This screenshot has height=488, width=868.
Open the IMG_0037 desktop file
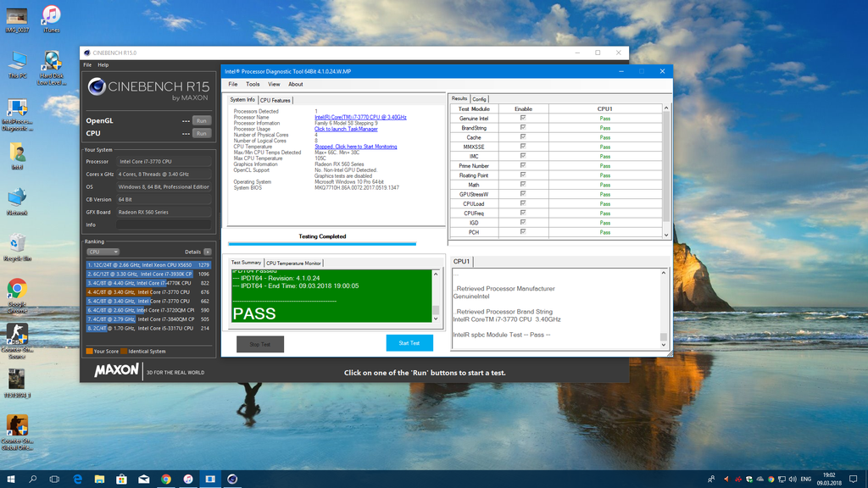[17, 20]
